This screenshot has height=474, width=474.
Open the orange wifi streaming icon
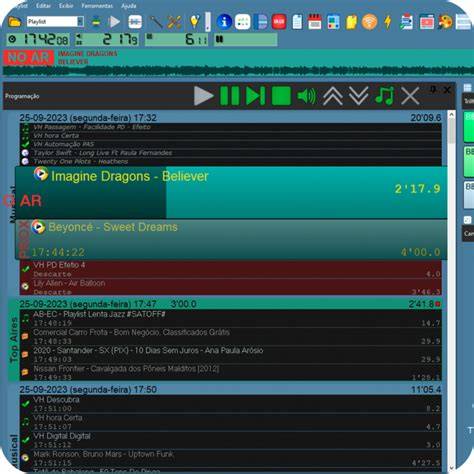coord(369,22)
